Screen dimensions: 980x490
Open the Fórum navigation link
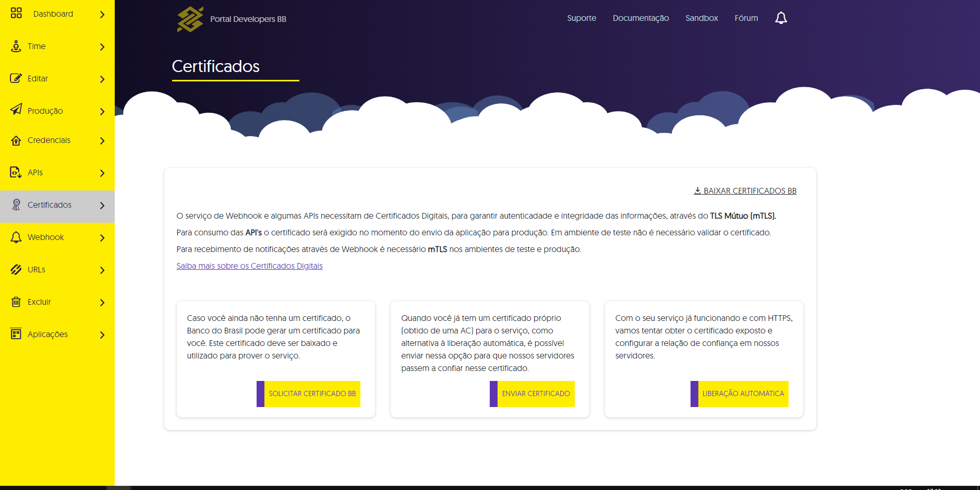(x=746, y=18)
